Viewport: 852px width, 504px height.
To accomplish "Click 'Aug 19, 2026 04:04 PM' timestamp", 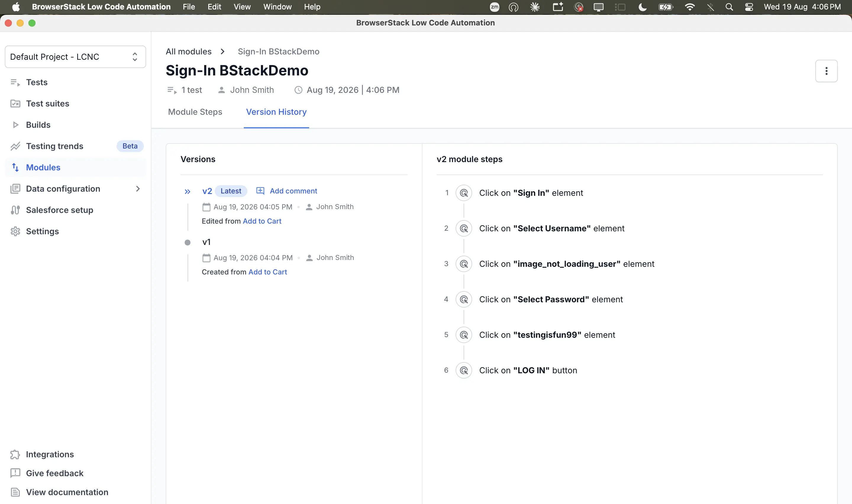I will pyautogui.click(x=253, y=258).
